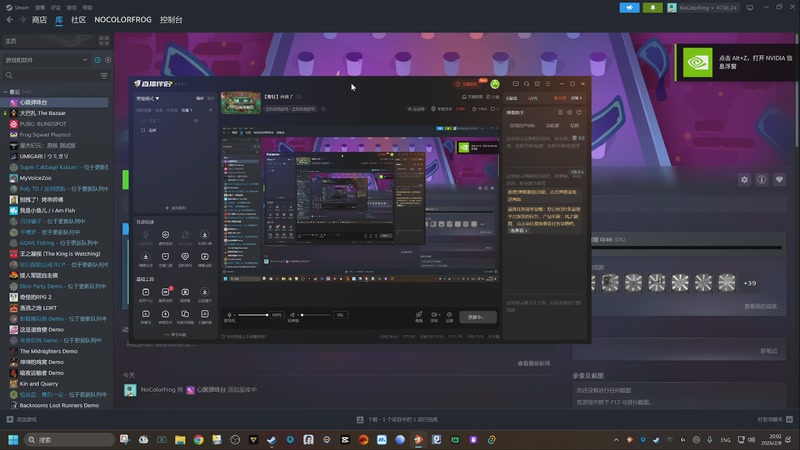Select the 场景 1 scene tab
Screen dimensions: 800x450
coord(187,110)
